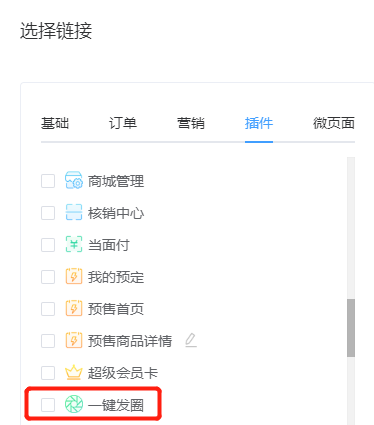This screenshot has height=425, width=374.
Task: Select the 当面付 checkbox
Action: pyautogui.click(x=48, y=245)
